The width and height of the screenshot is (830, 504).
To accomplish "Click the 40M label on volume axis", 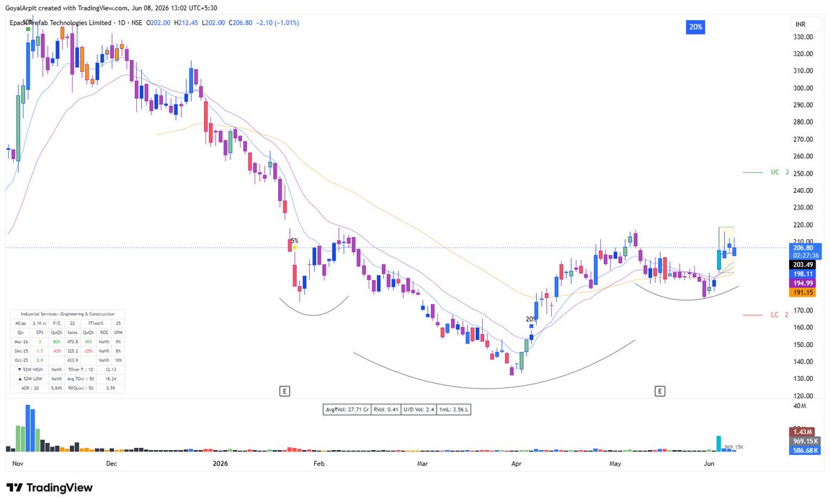I will pyautogui.click(x=799, y=405).
